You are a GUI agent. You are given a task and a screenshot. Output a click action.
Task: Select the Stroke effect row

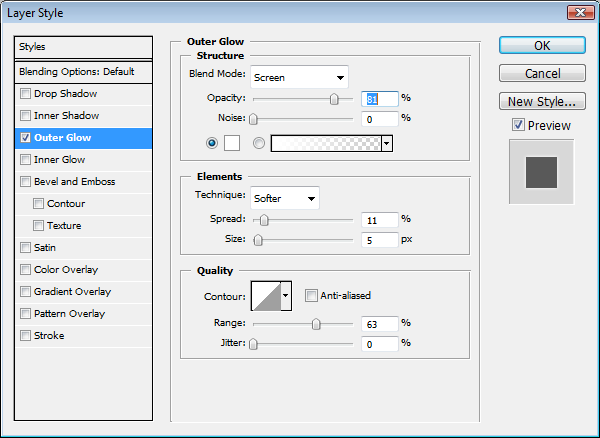(x=83, y=335)
